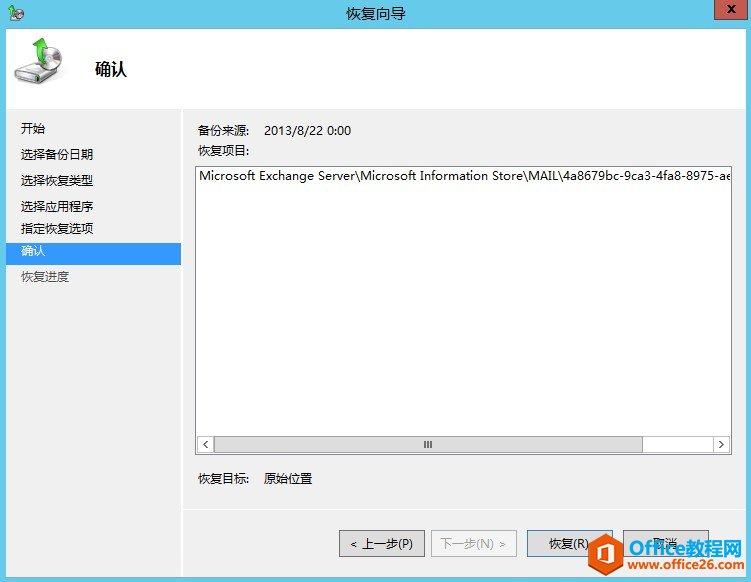Screen dimensions: 751x582
Task: Click the disabled 下一步(N) button
Action: click(474, 544)
